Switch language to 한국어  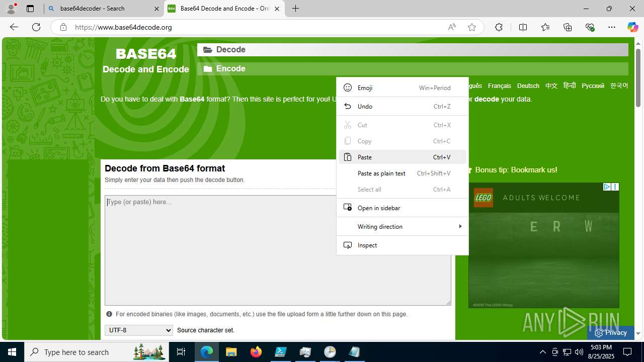coord(619,86)
